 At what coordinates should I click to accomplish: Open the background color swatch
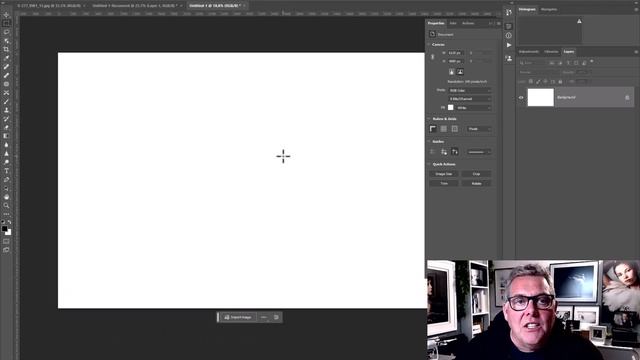[x=9, y=233]
